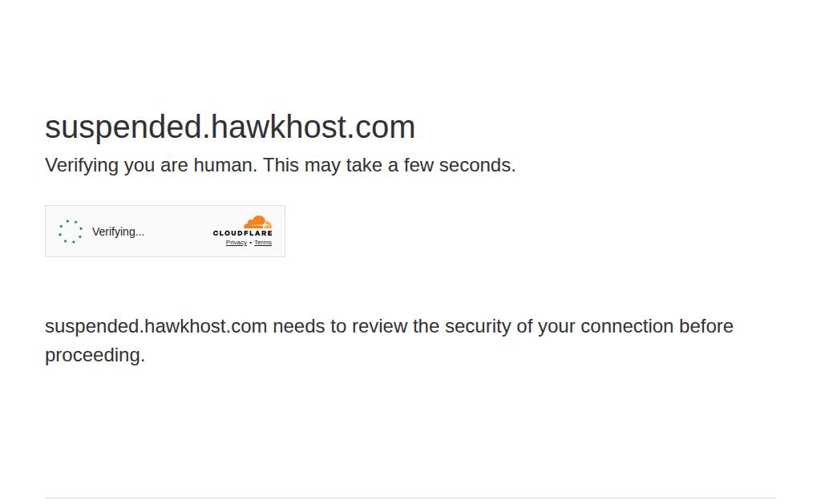Image resolution: width=821 pixels, height=504 pixels.
Task: Click "suspended.hawkhost.com" in the bottom paragraph
Action: pos(156,327)
